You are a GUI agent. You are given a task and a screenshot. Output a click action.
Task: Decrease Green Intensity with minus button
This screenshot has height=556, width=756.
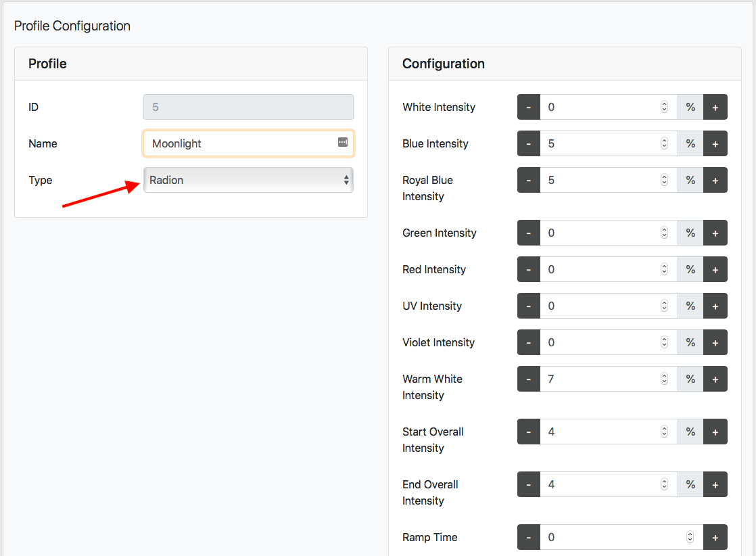(528, 233)
